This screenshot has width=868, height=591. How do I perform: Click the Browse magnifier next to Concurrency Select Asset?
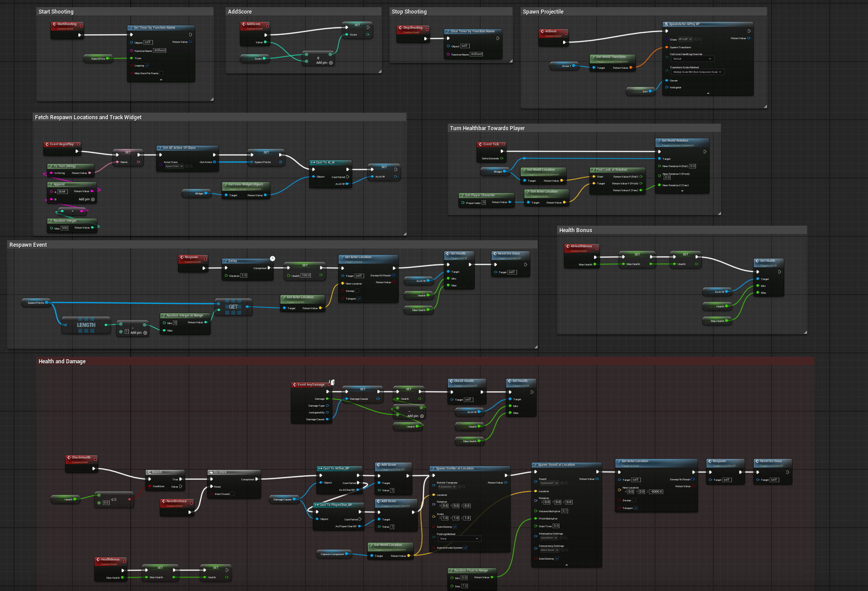[x=567, y=550]
